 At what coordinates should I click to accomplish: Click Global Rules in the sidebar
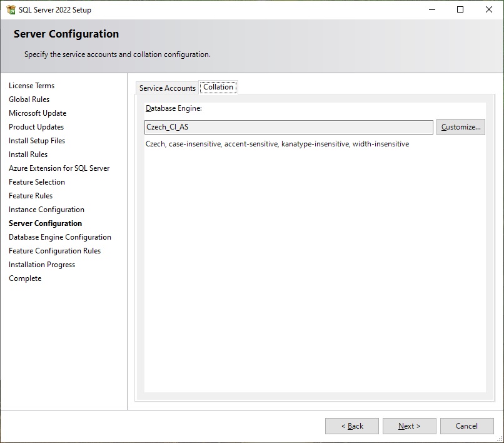(x=29, y=99)
